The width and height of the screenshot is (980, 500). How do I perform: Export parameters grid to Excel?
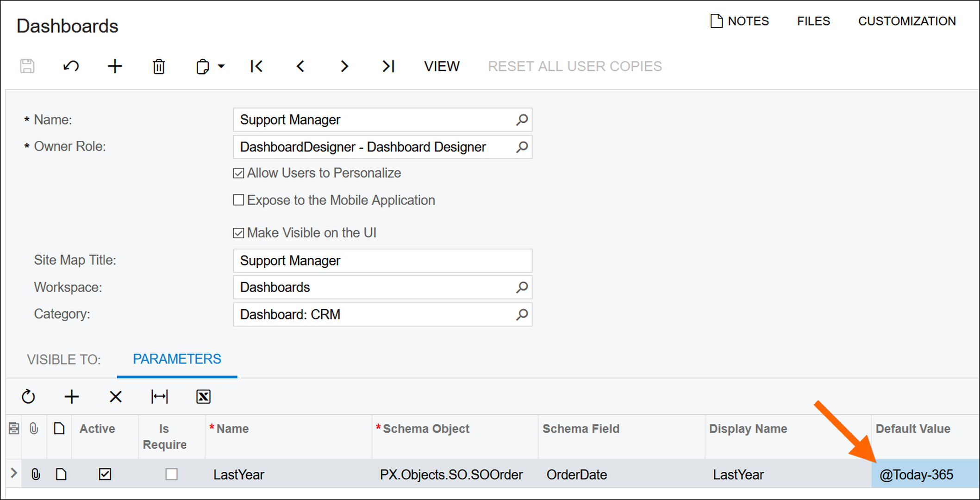click(x=203, y=397)
